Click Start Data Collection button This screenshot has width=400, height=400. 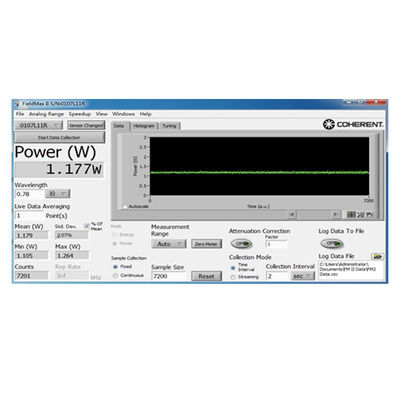(x=59, y=137)
